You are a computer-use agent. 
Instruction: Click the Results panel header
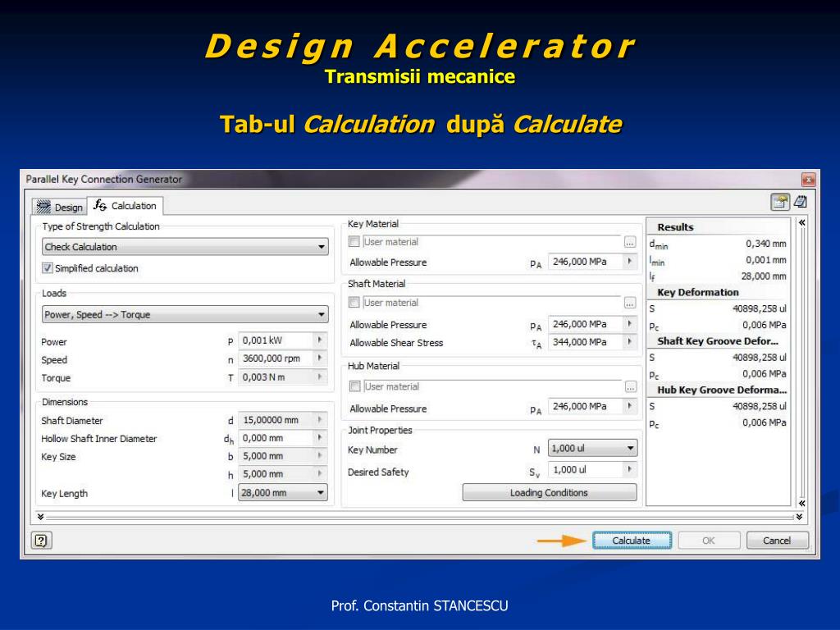675,227
